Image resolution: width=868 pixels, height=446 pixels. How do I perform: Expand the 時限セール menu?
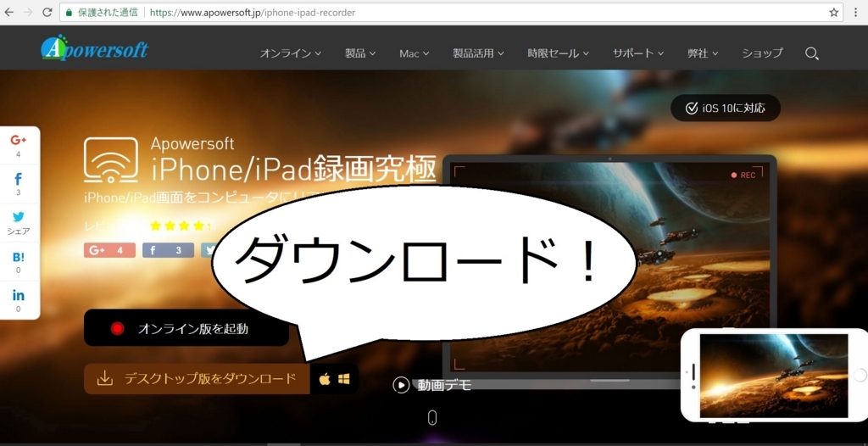click(x=558, y=53)
